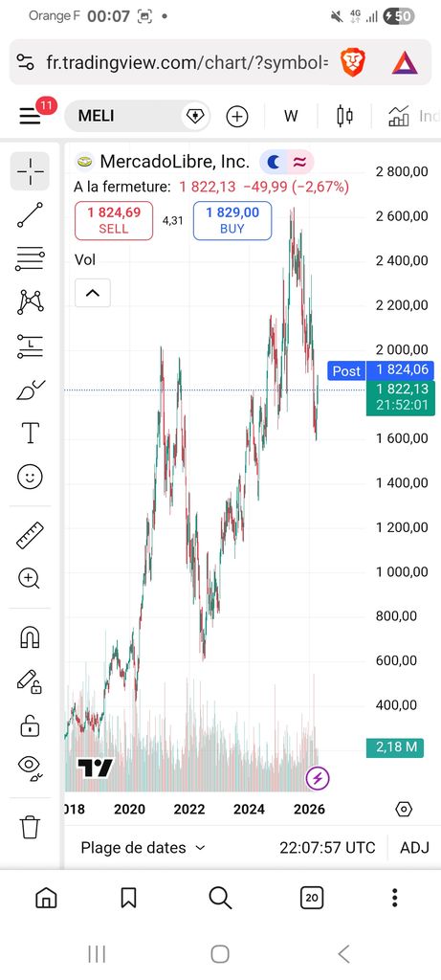Select the Vol indicator label
Screen dimensions: 441x980
(x=85, y=259)
